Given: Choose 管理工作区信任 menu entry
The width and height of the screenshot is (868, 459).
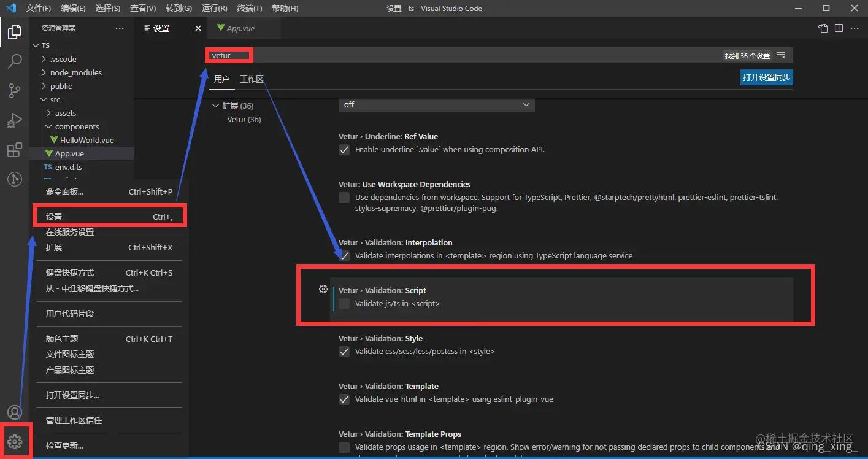Looking at the screenshot, I should (x=109, y=420).
